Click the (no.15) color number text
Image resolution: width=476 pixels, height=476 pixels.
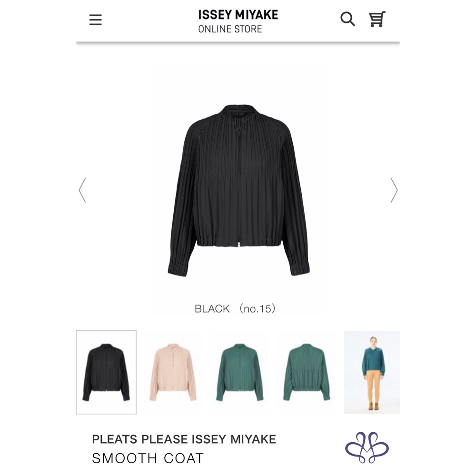(x=257, y=309)
